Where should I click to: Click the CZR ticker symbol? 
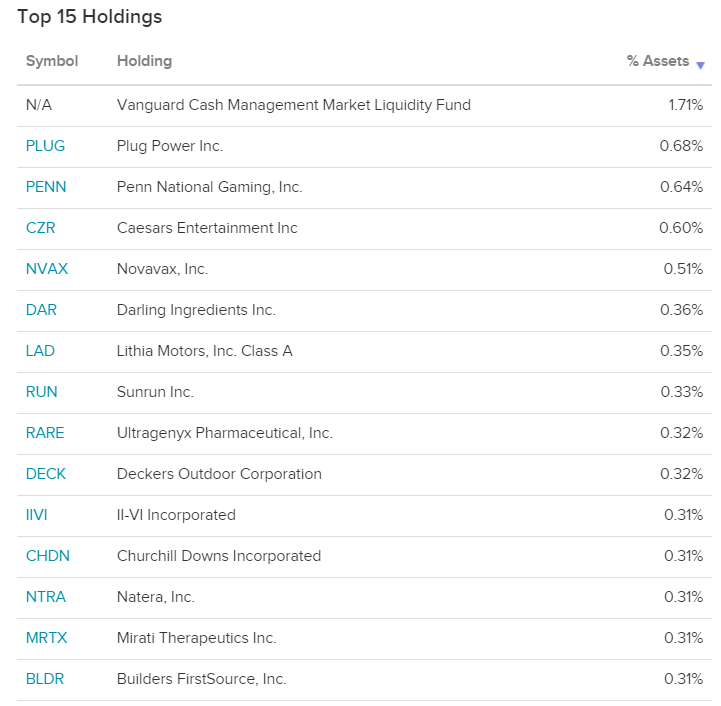tap(41, 228)
